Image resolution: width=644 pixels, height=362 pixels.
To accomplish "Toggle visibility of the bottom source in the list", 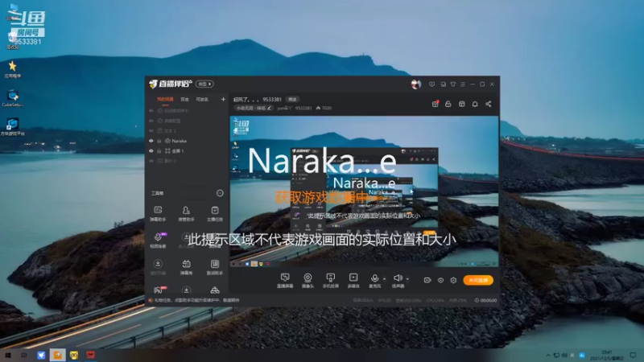I will pos(151,162).
